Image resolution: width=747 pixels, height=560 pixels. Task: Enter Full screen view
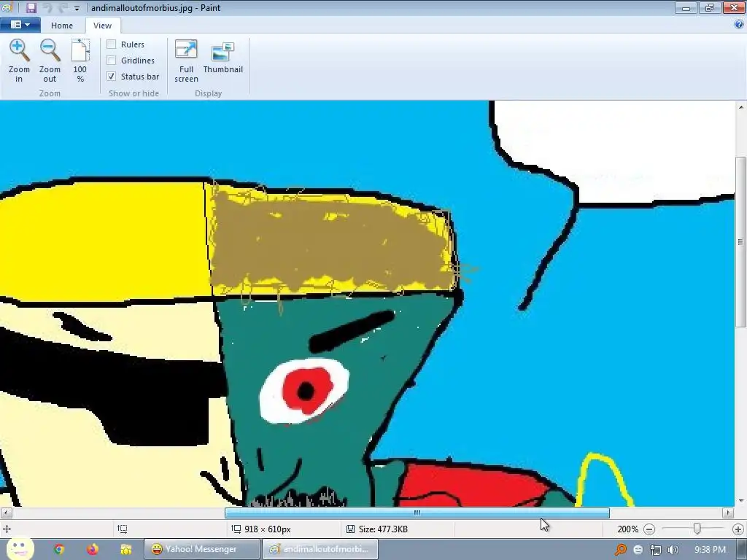tap(186, 61)
